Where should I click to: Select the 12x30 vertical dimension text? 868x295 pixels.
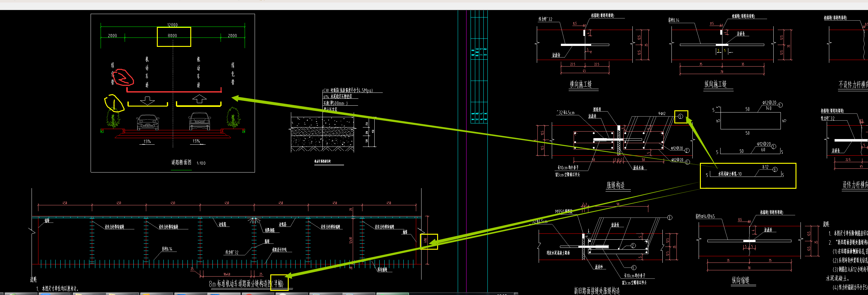(x=351, y=240)
